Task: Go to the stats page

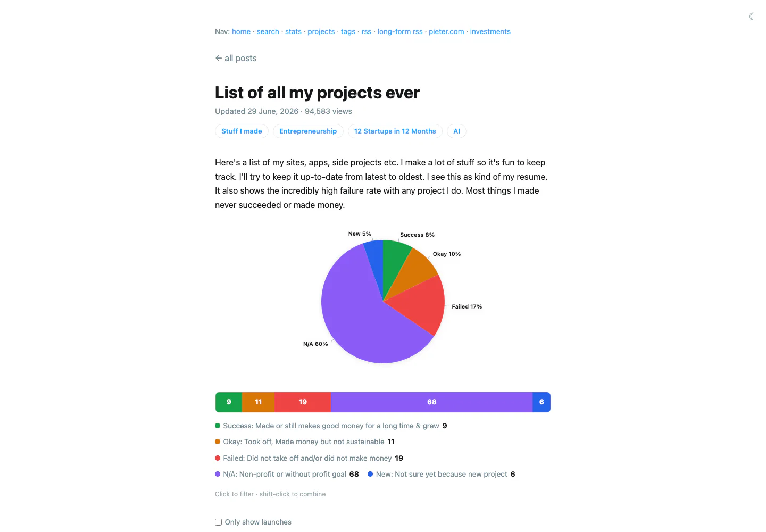Action: click(x=293, y=31)
